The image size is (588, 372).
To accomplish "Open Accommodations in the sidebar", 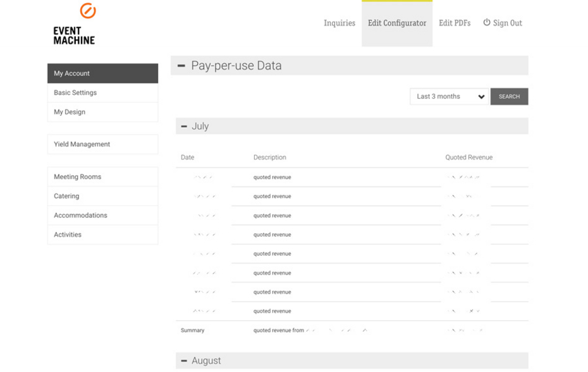I will [102, 216].
